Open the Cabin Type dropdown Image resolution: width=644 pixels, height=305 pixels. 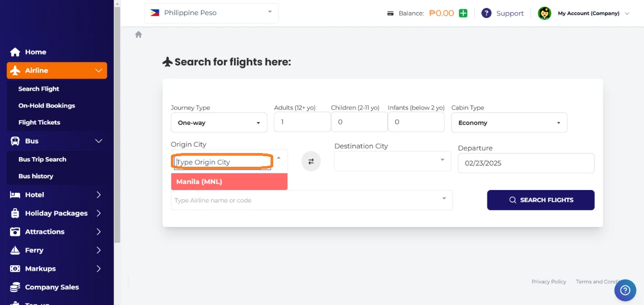(x=509, y=122)
